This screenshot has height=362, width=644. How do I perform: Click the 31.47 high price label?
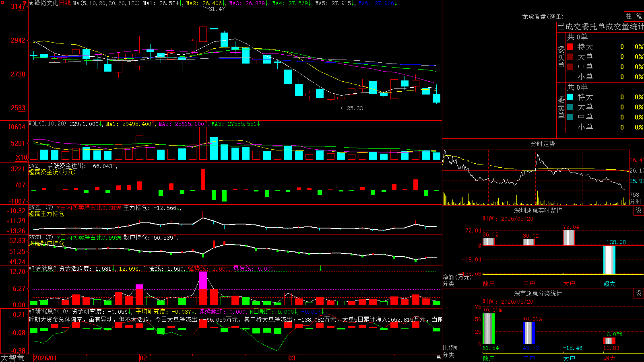[217, 9]
